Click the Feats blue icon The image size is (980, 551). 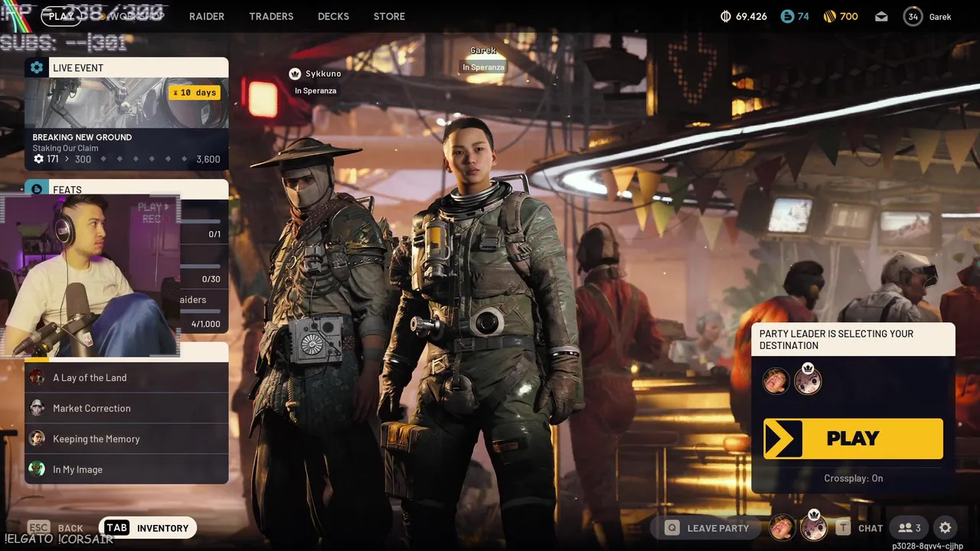point(37,189)
